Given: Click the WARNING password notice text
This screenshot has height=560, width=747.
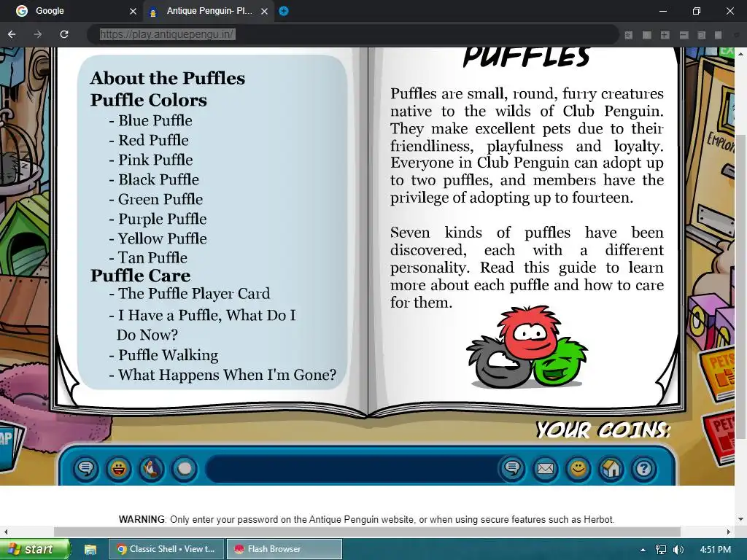Looking at the screenshot, I should [x=366, y=519].
